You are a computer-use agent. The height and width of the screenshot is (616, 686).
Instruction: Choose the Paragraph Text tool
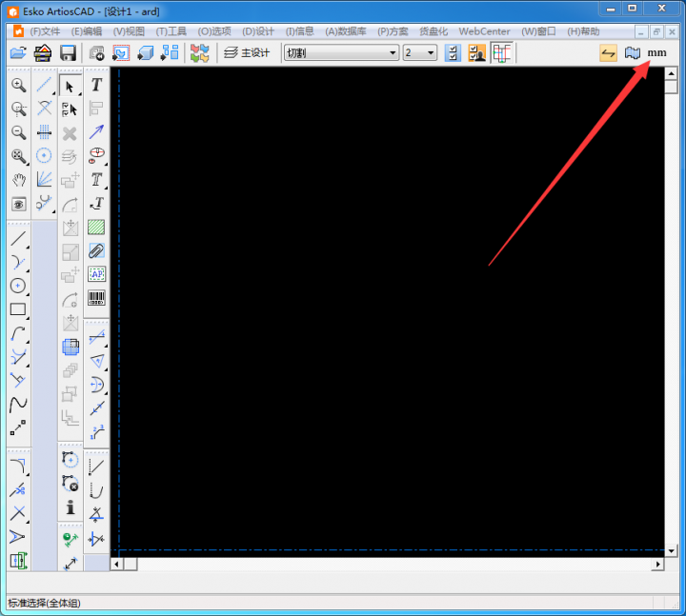(x=96, y=179)
